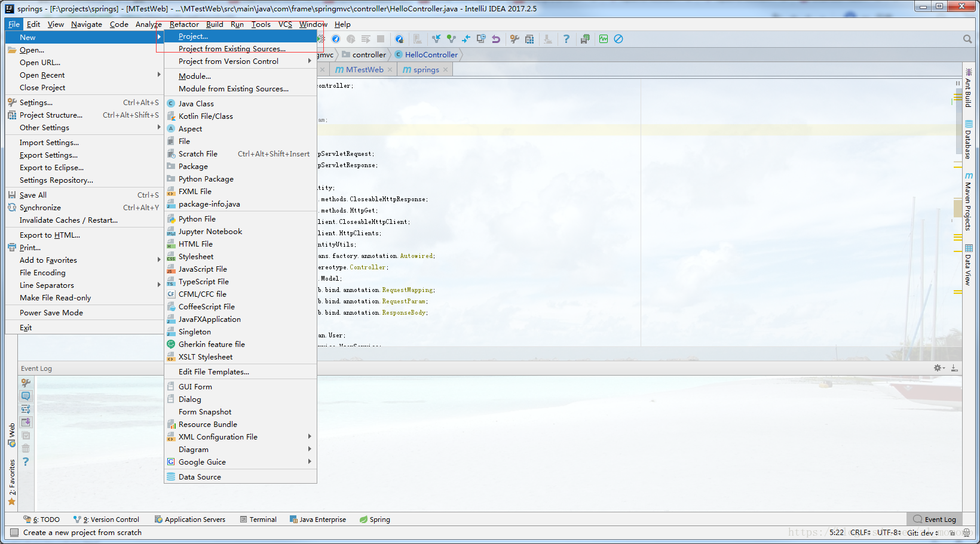Viewport: 980px width, 544px height.
Task: Open the 6: TODO tool window
Action: 41,520
